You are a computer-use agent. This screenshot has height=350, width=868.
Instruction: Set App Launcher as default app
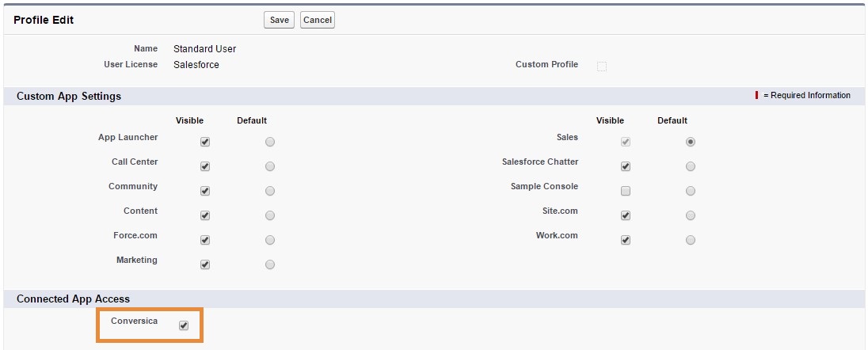point(269,142)
